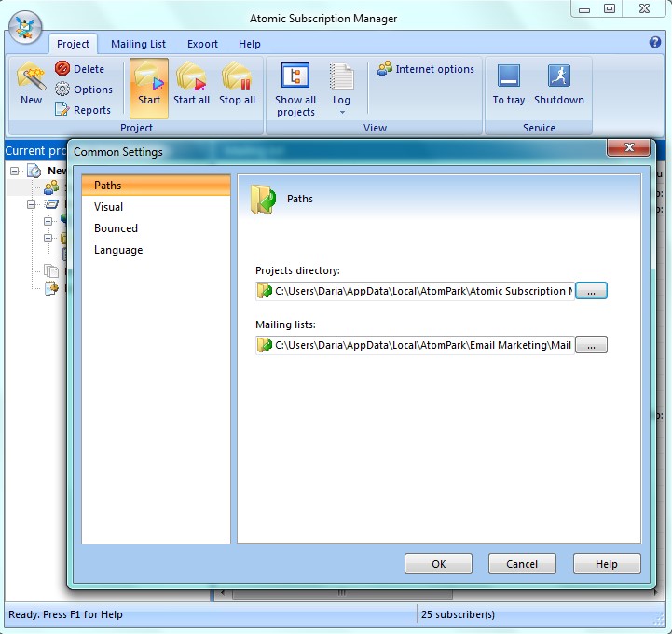Browse for Mailing lists folder

591,345
